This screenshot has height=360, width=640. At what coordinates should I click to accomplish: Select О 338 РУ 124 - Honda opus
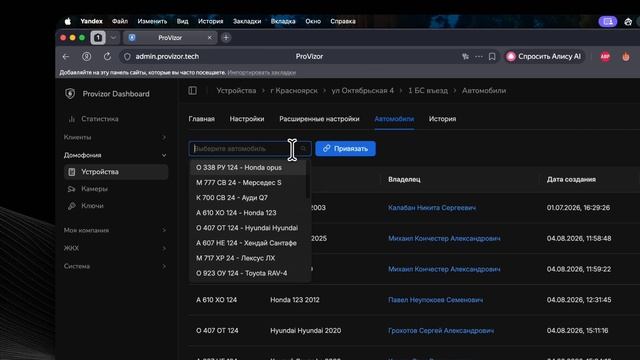248,167
